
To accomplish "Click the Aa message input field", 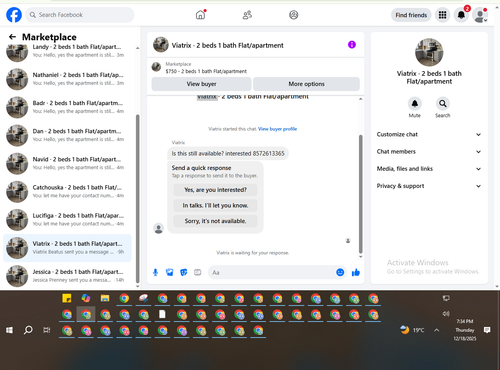I will [x=272, y=273].
